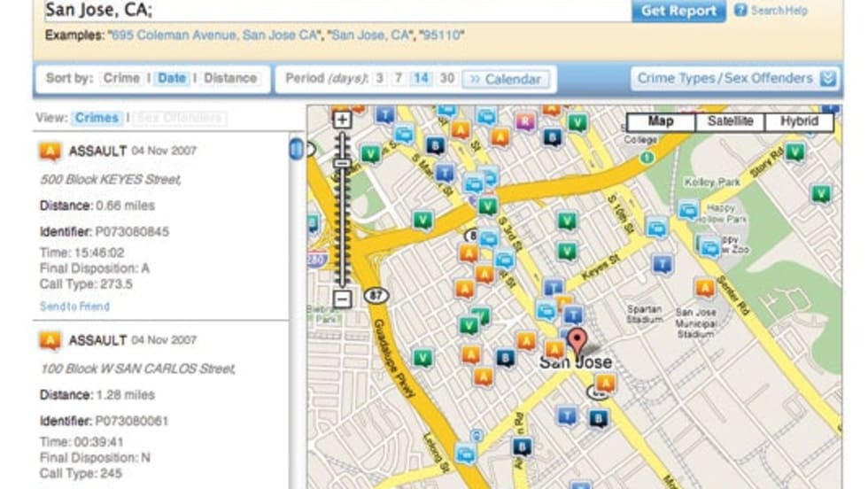Sort results by Crime
The width and height of the screenshot is (868, 489).
121,78
